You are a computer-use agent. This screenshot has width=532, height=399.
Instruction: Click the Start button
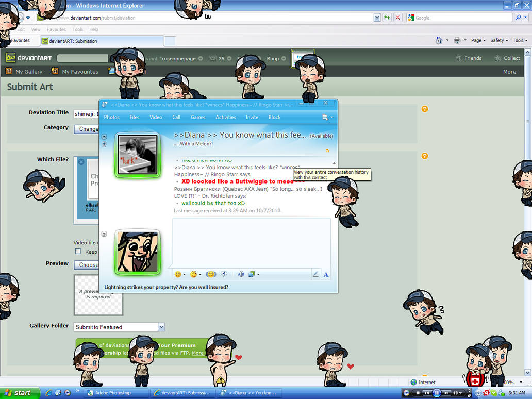point(20,393)
